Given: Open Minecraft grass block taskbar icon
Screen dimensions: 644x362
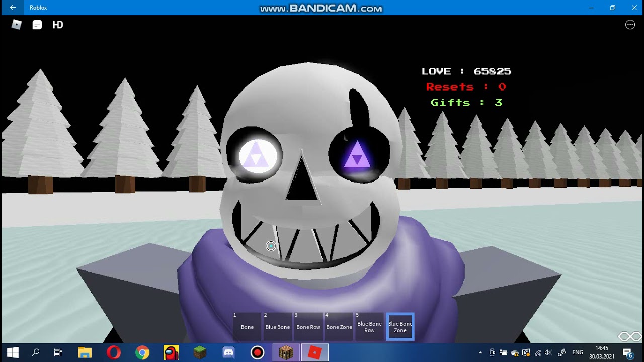Looking at the screenshot, I should 200,353.
